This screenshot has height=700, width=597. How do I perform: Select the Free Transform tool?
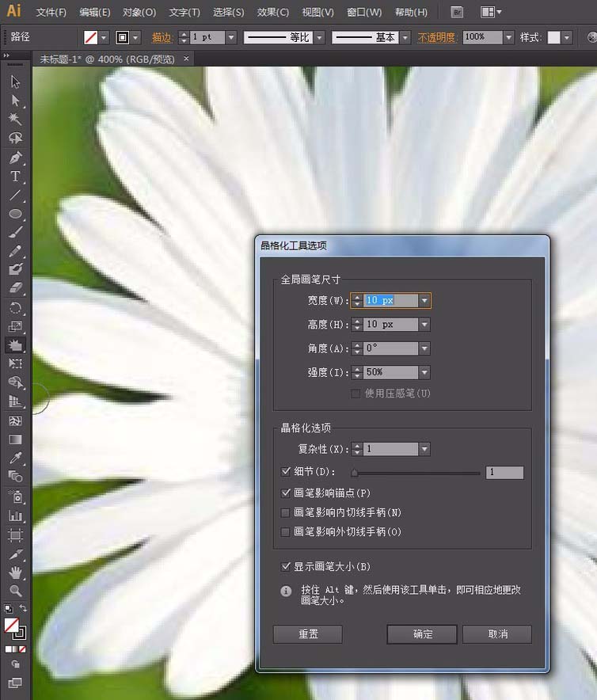[x=15, y=363]
